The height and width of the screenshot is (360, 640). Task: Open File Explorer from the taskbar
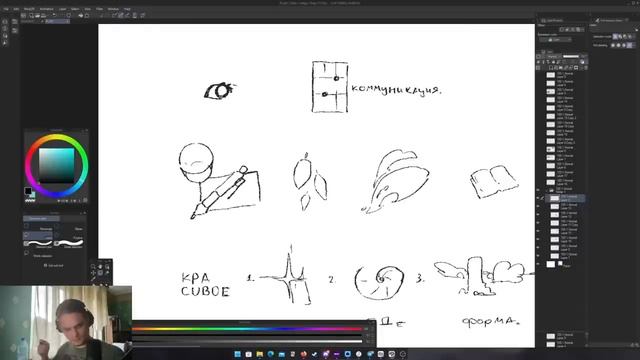point(260,354)
